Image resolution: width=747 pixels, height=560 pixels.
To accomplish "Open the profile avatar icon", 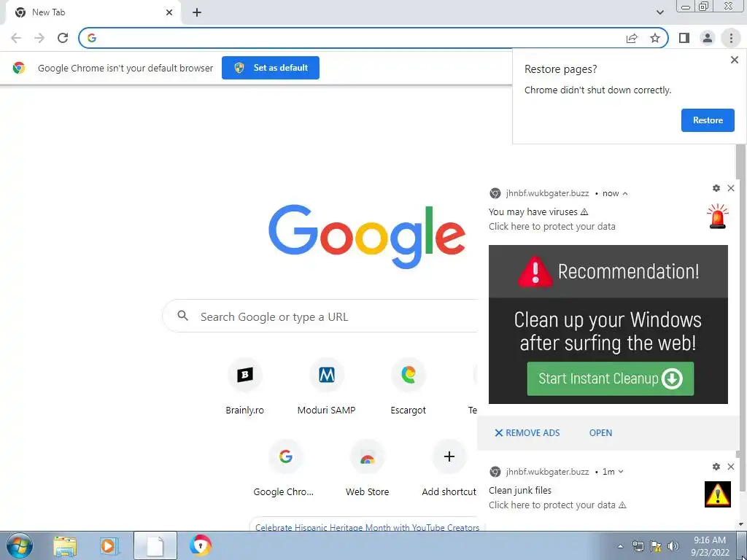I will pos(708,38).
